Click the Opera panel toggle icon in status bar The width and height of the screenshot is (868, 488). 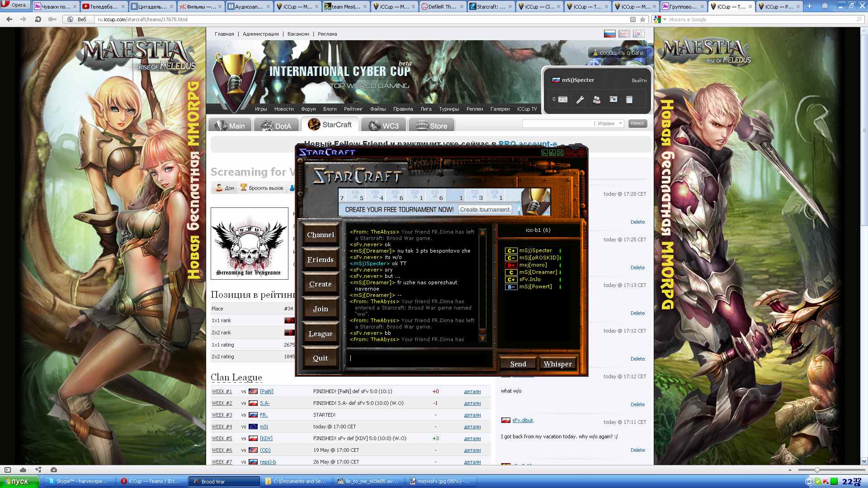click(x=8, y=470)
